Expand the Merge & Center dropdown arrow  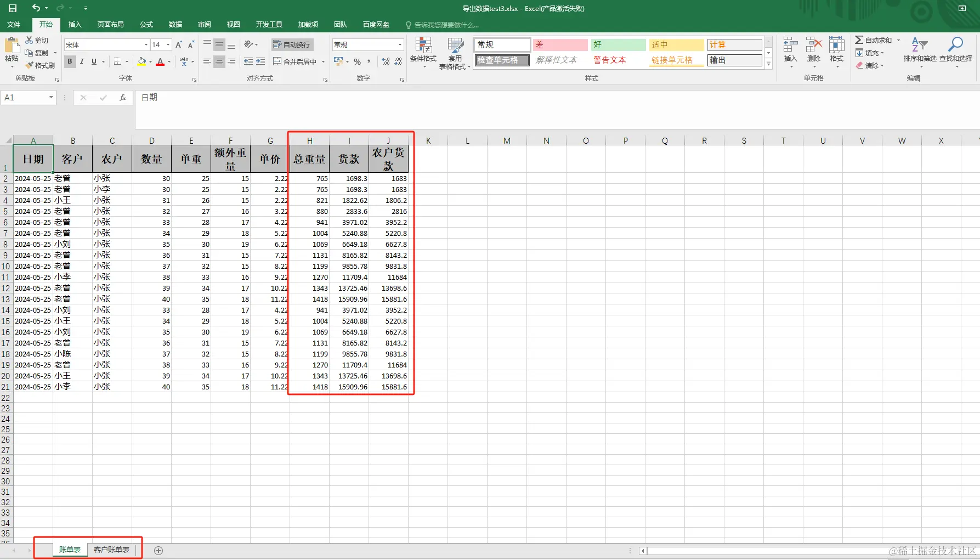pyautogui.click(x=323, y=61)
